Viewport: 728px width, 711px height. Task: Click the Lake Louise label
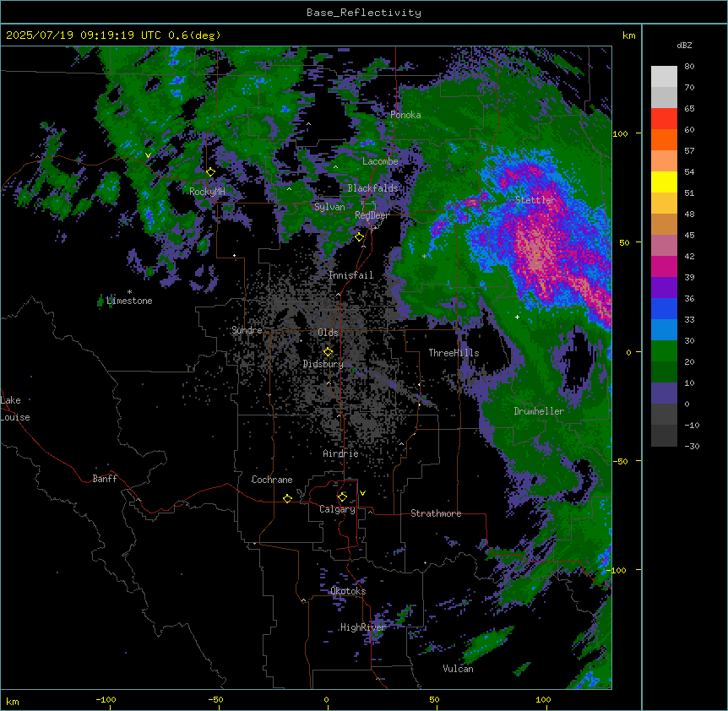click(15, 409)
